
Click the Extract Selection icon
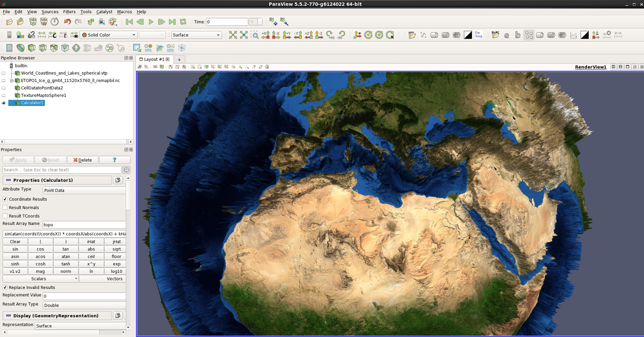137,48
